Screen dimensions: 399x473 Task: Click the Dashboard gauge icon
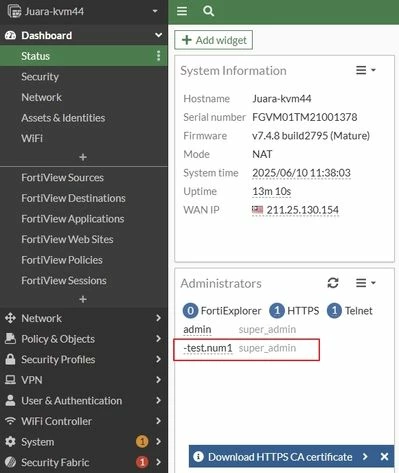(x=10, y=35)
